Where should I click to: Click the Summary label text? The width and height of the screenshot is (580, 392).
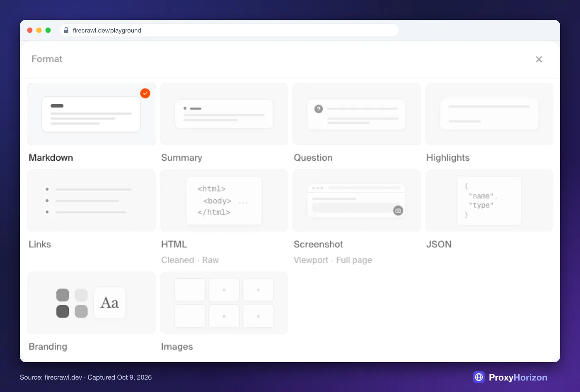click(x=181, y=158)
